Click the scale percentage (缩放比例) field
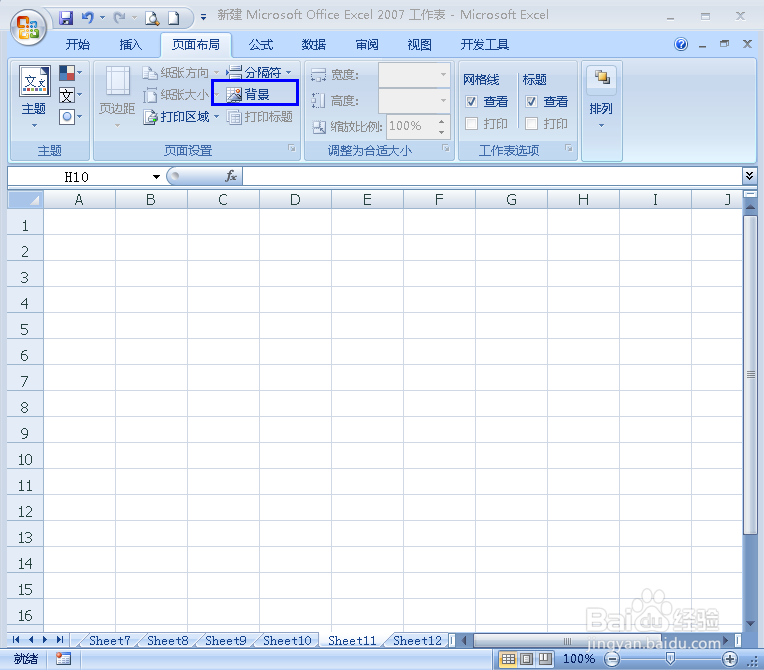The height and width of the screenshot is (670, 764). tap(410, 126)
